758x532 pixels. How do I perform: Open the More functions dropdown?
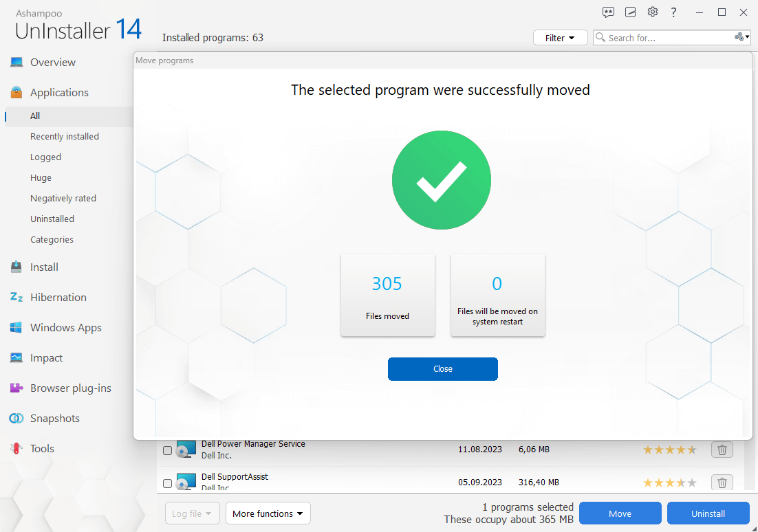pos(268,513)
